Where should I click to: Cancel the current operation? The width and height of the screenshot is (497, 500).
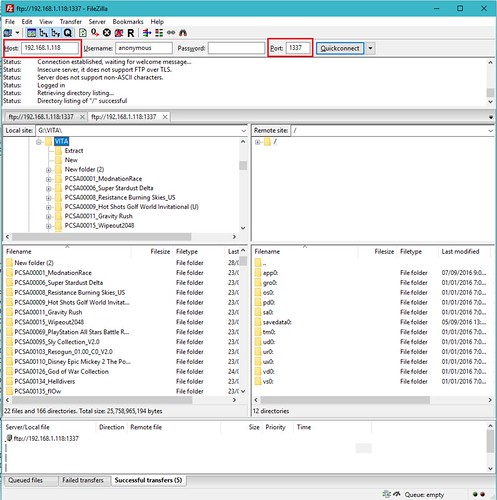tap(107, 33)
